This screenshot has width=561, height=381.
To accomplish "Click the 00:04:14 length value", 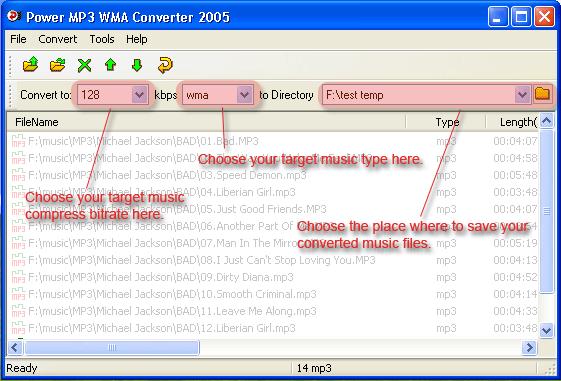I will tap(515, 294).
